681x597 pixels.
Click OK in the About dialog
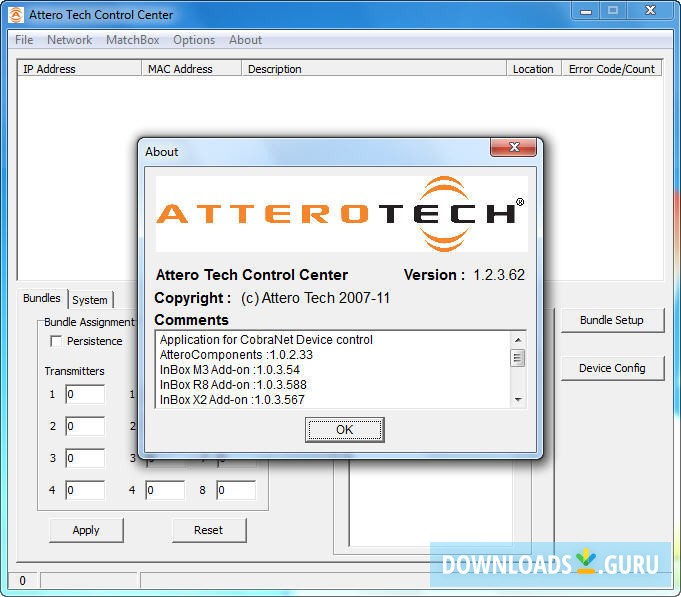pos(344,430)
